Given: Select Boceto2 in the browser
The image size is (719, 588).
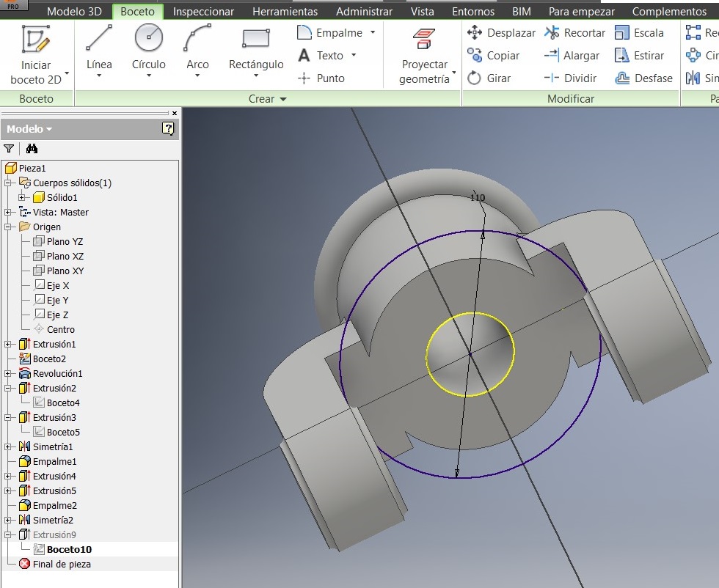Looking at the screenshot, I should pyautogui.click(x=43, y=359).
